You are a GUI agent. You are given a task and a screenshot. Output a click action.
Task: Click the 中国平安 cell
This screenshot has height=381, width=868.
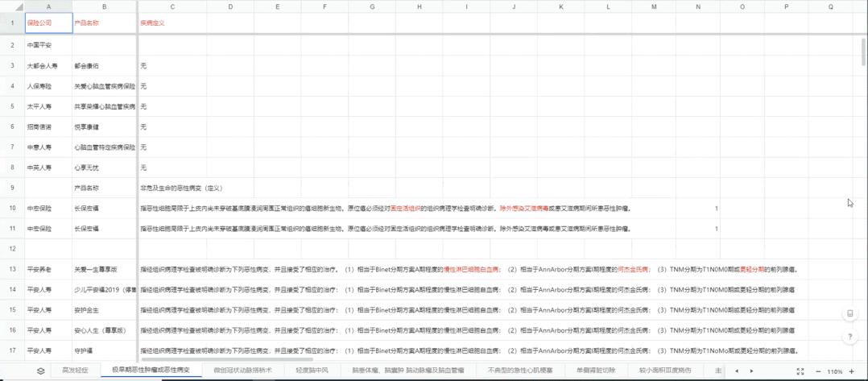tap(48, 45)
